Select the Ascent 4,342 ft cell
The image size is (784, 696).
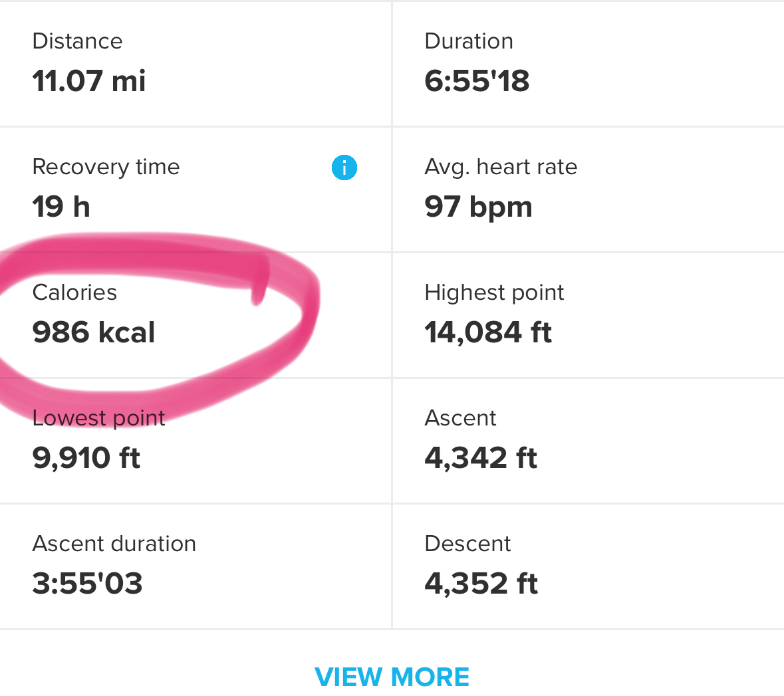(x=588, y=441)
